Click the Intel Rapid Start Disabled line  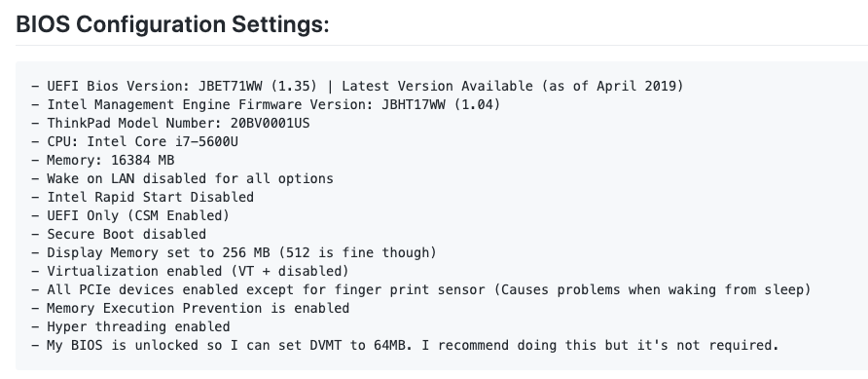pyautogui.click(x=142, y=197)
